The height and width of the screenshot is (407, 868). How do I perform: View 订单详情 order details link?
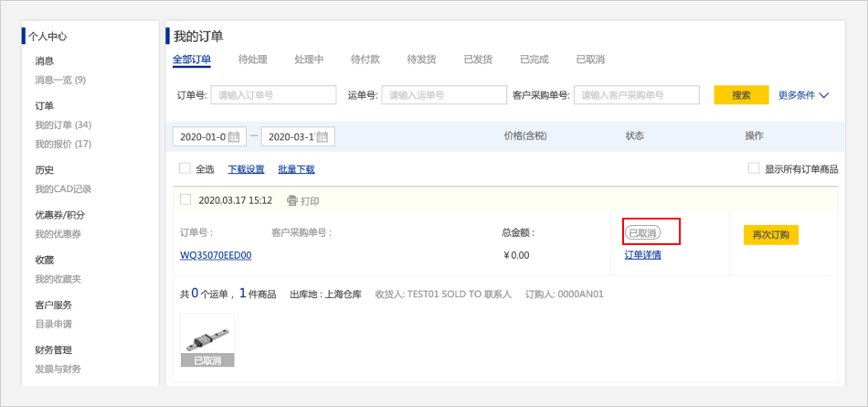(x=642, y=255)
